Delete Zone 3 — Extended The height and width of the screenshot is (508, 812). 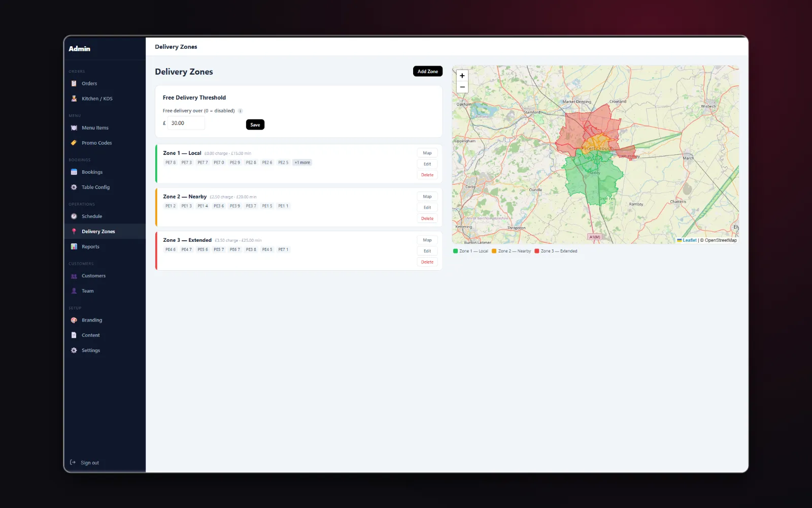click(427, 262)
